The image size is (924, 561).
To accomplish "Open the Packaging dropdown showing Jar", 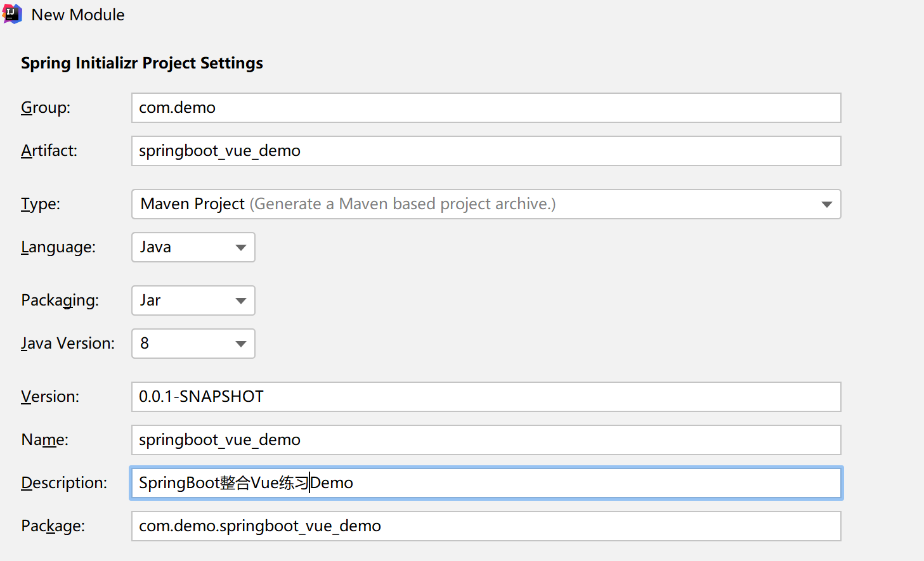I will (184, 300).
